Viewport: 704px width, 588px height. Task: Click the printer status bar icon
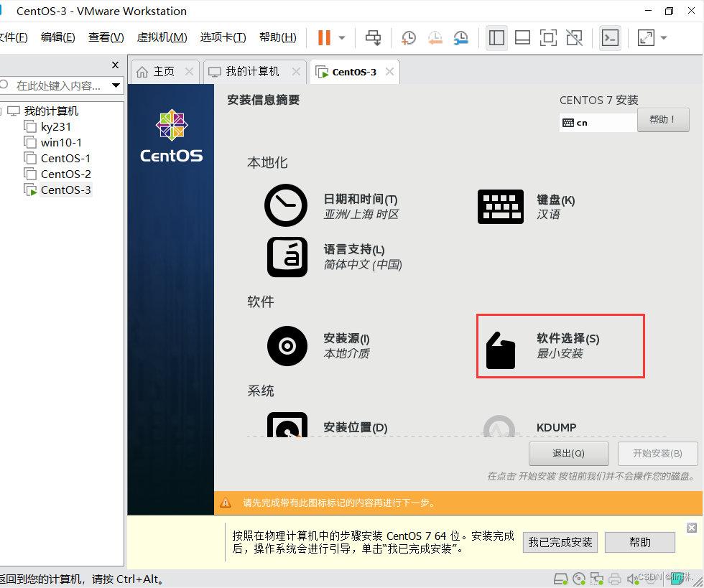615,579
